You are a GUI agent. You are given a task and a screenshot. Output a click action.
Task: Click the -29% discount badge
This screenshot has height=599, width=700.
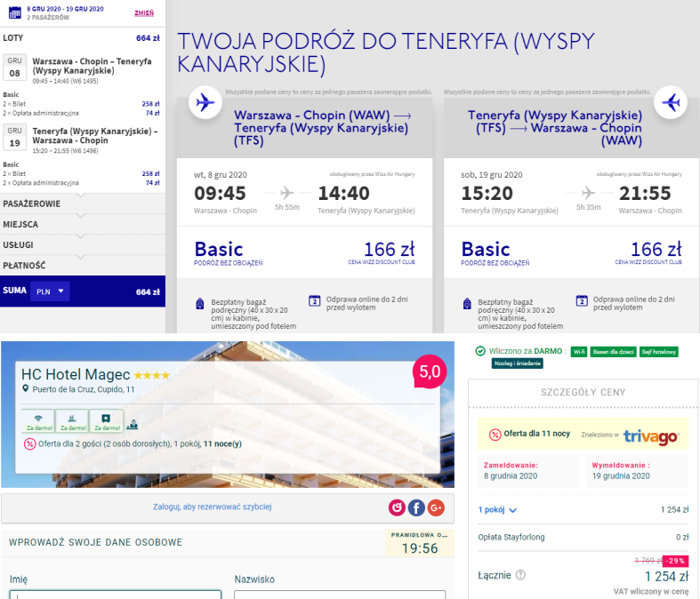[675, 561]
